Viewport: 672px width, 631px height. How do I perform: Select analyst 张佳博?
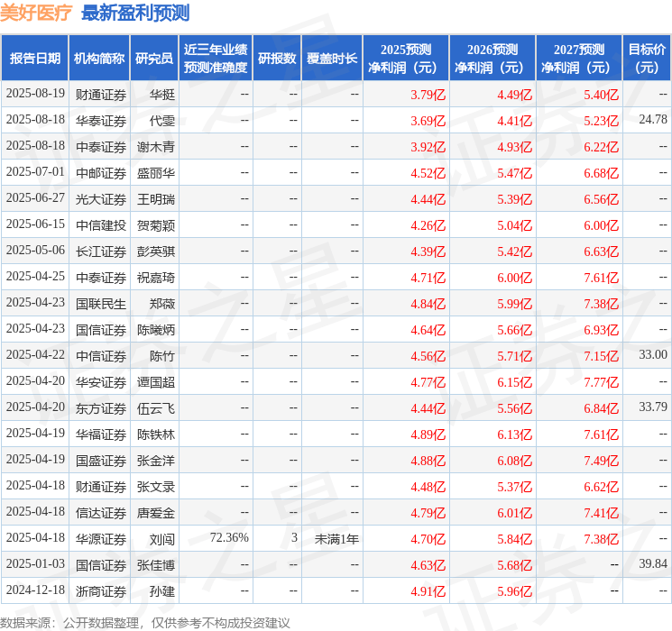(x=155, y=564)
